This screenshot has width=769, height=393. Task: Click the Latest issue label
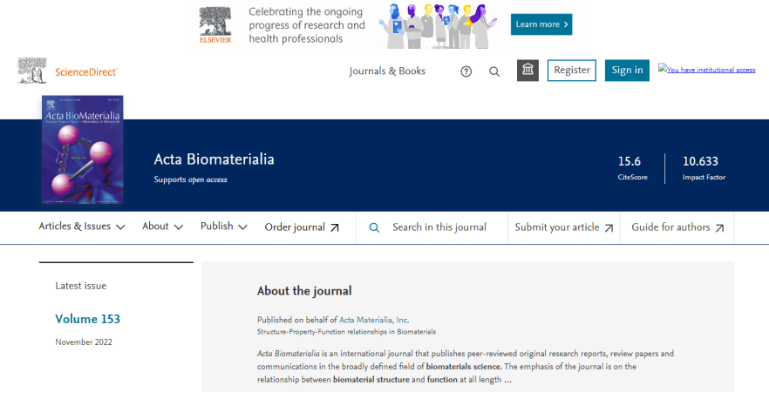[x=81, y=286]
